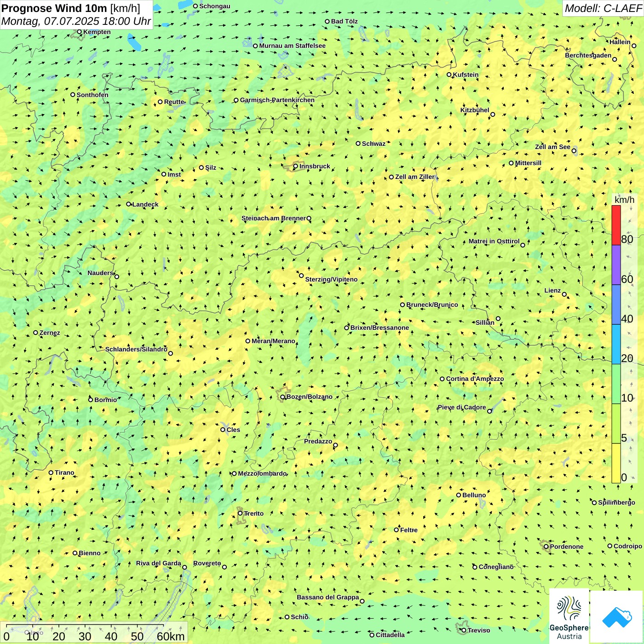Image resolution: width=644 pixels, height=644 pixels.
Task: Click the Trento city marker
Action: [x=240, y=513]
